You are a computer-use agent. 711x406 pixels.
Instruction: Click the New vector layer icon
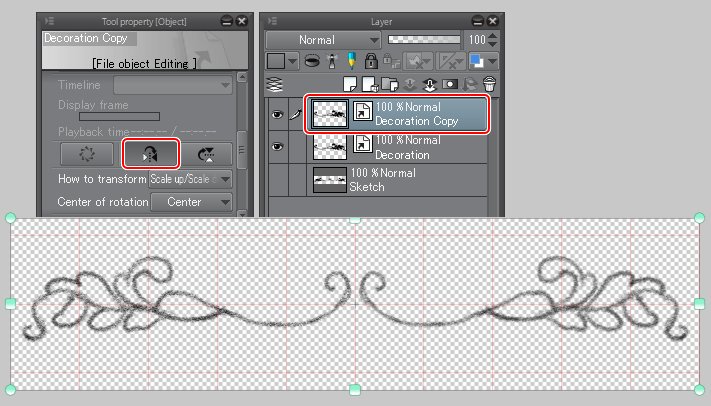coord(370,84)
